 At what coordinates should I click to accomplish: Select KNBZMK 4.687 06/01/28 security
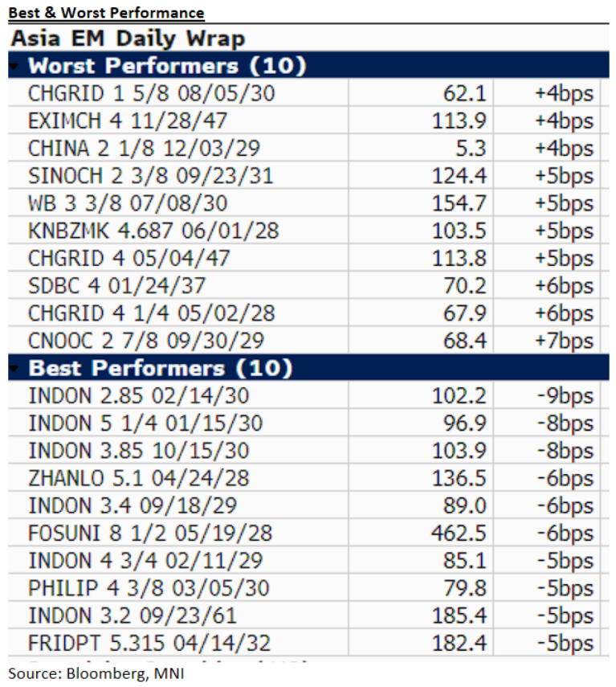[153, 231]
